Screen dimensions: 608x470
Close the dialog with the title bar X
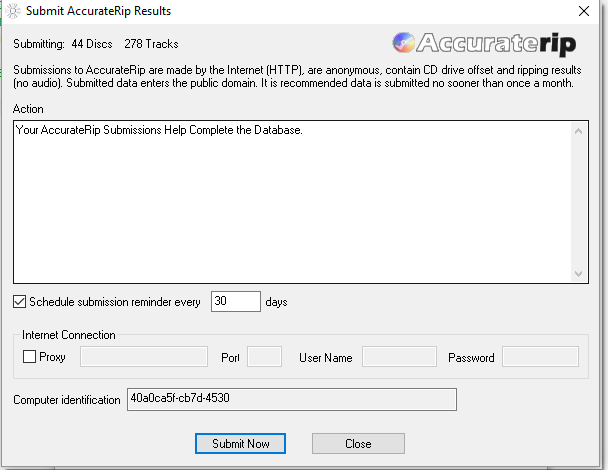point(584,11)
